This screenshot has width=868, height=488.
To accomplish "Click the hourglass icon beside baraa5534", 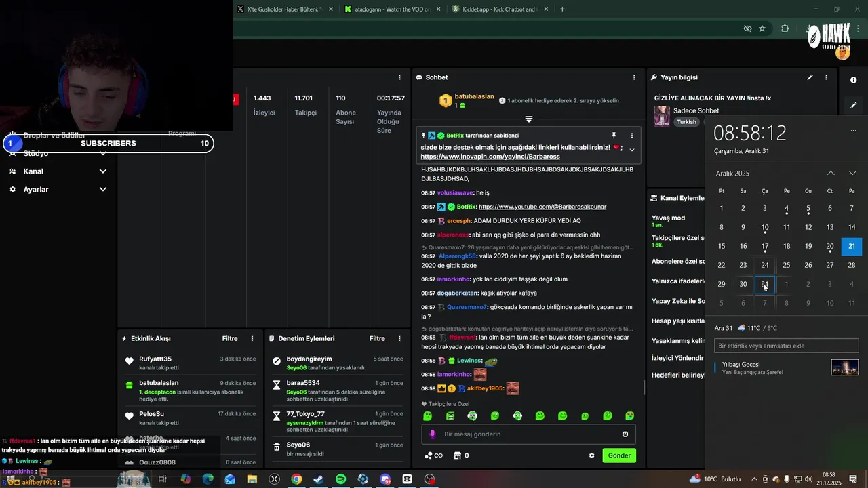I will pyautogui.click(x=277, y=385).
